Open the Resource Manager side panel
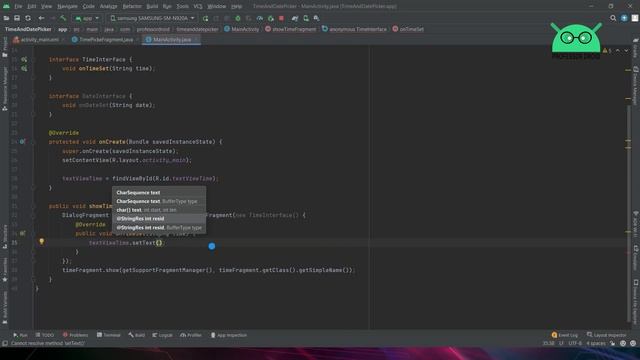640x360 pixels. coord(5,89)
